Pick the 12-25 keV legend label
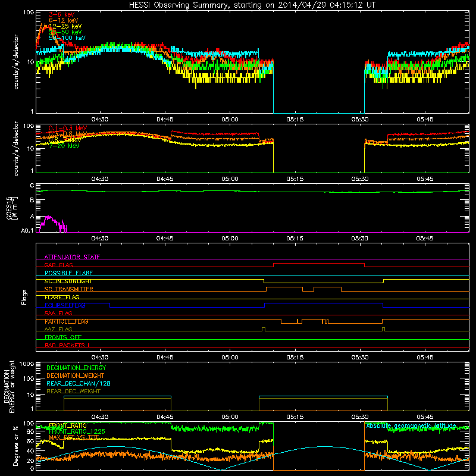The width and height of the screenshot is (476, 476). [x=65, y=26]
